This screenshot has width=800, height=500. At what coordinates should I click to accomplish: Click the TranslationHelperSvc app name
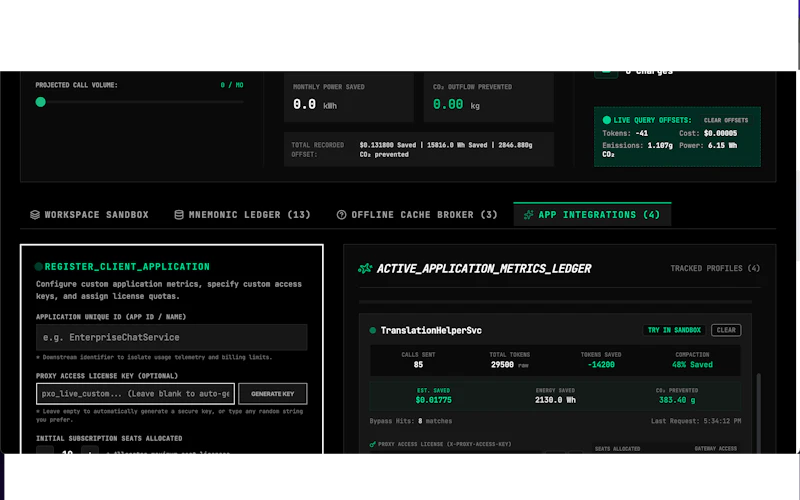431,331
